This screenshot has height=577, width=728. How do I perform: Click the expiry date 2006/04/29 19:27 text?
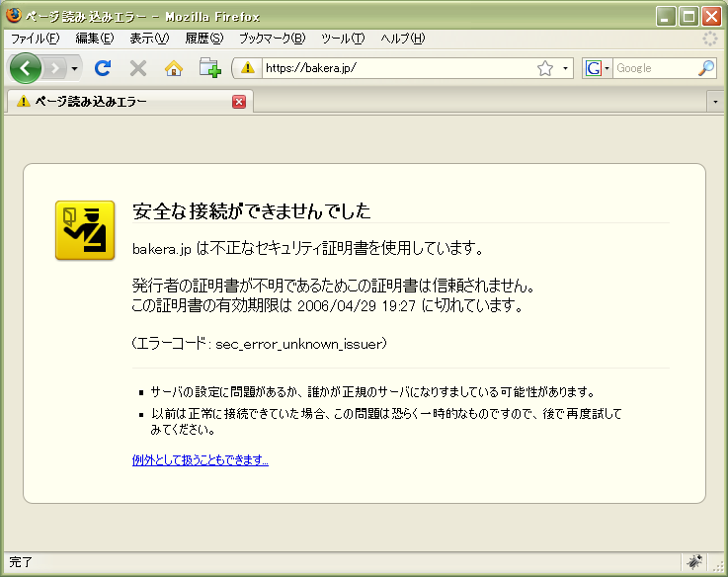[x=357, y=305]
